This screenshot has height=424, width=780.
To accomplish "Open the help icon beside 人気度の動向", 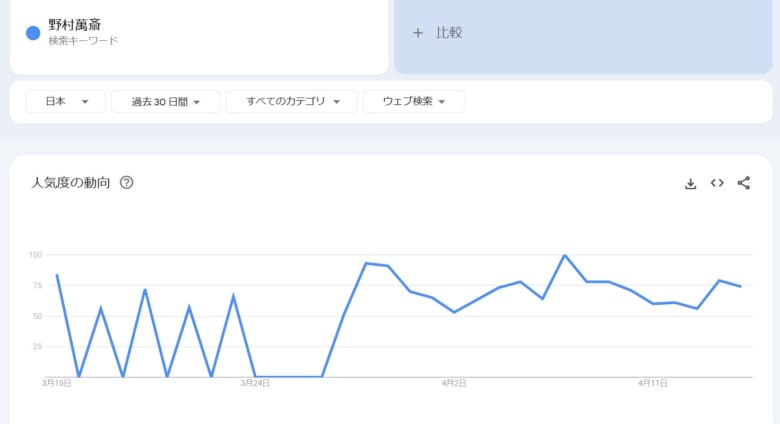I will tap(127, 183).
